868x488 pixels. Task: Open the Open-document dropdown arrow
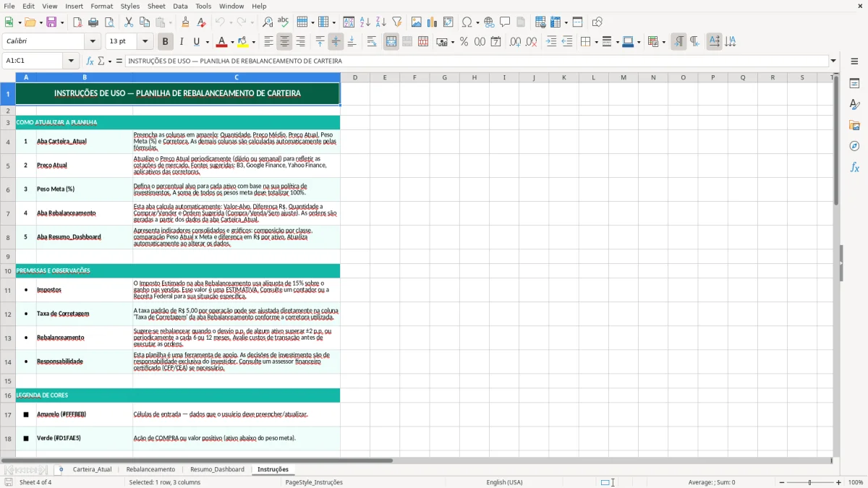40,22
